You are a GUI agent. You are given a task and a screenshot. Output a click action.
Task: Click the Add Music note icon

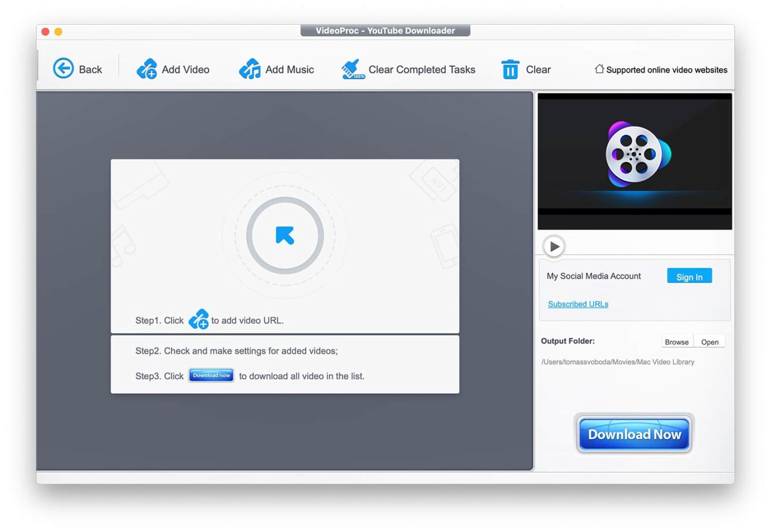250,69
